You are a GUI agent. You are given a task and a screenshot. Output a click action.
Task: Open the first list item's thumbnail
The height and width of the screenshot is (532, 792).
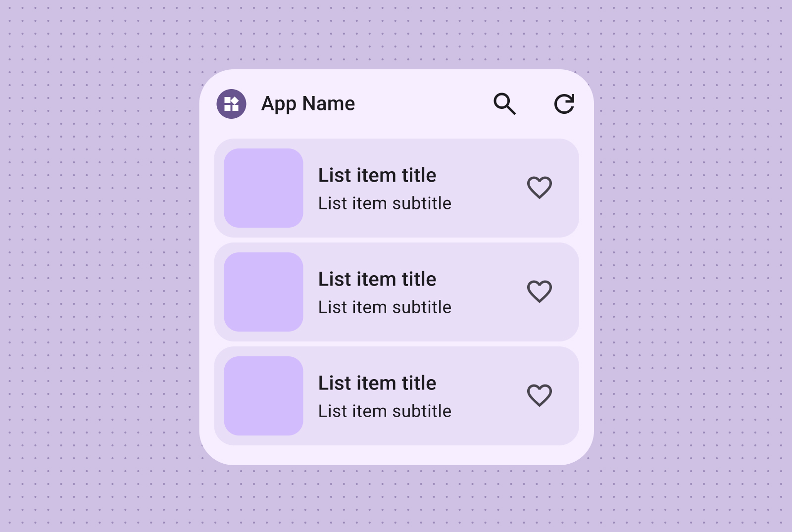coord(263,188)
